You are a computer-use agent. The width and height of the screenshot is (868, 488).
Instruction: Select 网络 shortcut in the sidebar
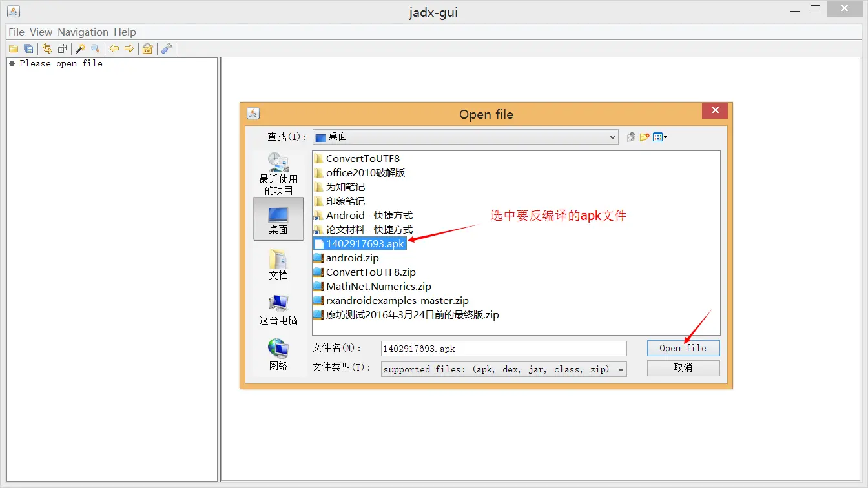pyautogui.click(x=278, y=354)
